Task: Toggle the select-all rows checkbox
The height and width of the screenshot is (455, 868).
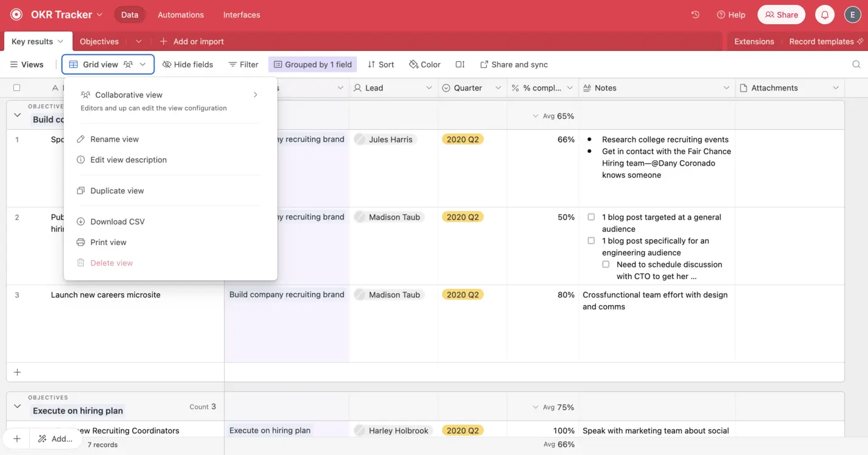Action: click(x=17, y=88)
